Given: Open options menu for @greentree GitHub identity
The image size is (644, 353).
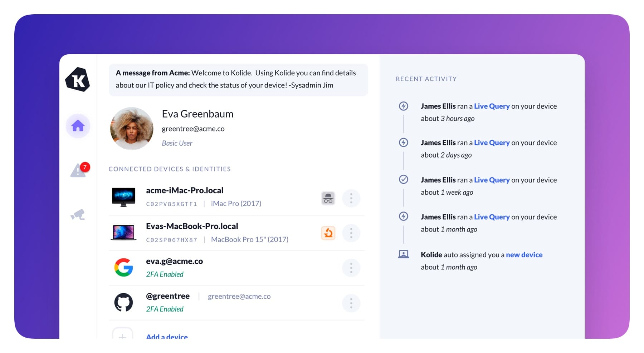Looking at the screenshot, I should 351,303.
